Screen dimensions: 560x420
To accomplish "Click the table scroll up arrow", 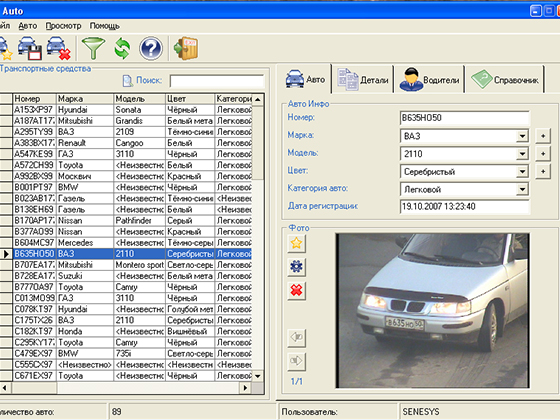I will coord(258,99).
